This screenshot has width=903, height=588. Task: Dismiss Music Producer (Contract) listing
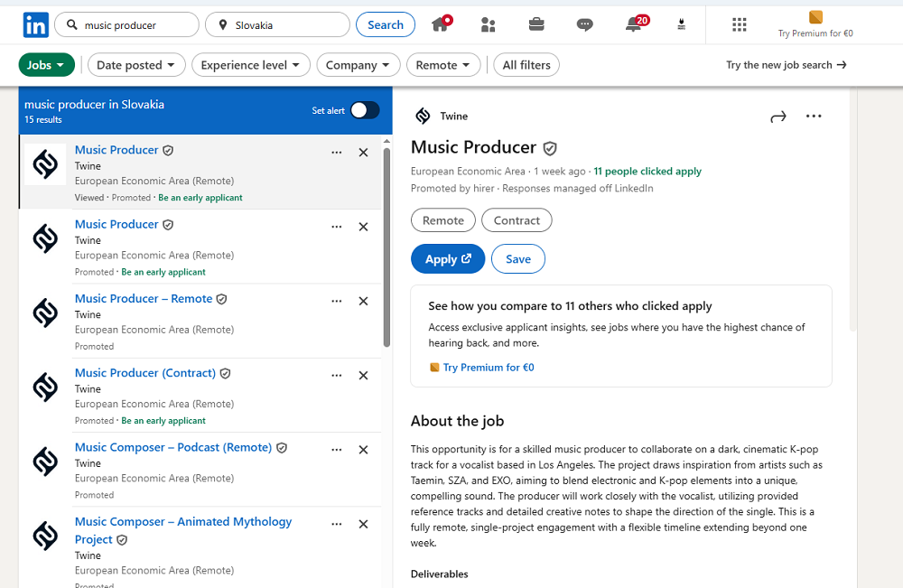tap(363, 376)
